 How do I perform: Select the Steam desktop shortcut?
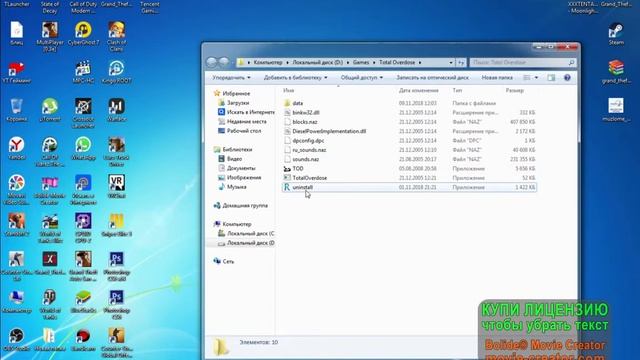616,33
